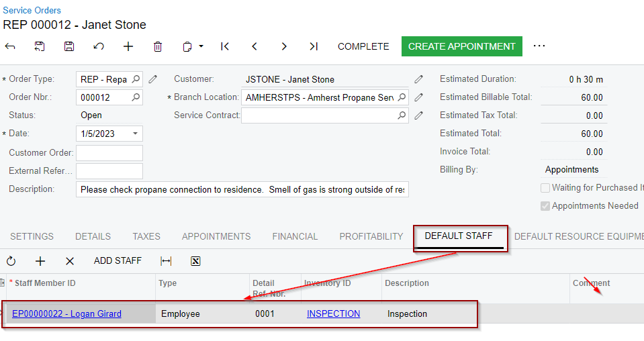Toggle the Appointments Needed checkbox
The image size is (644, 341).
tap(545, 206)
